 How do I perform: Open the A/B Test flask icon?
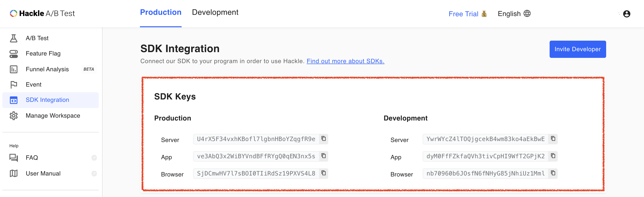[x=13, y=38]
